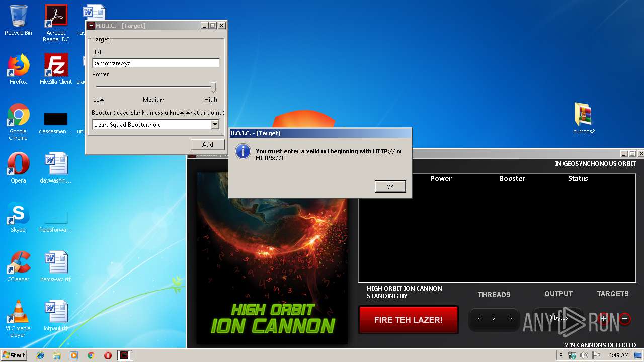Click the 'Medium' label under the Power slider

coord(154,100)
